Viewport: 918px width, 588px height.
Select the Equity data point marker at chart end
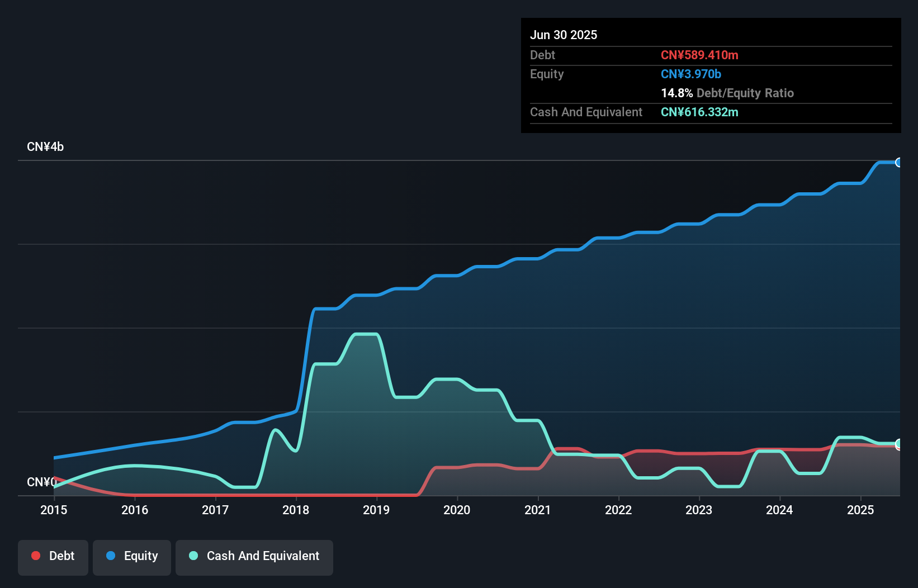click(x=899, y=162)
